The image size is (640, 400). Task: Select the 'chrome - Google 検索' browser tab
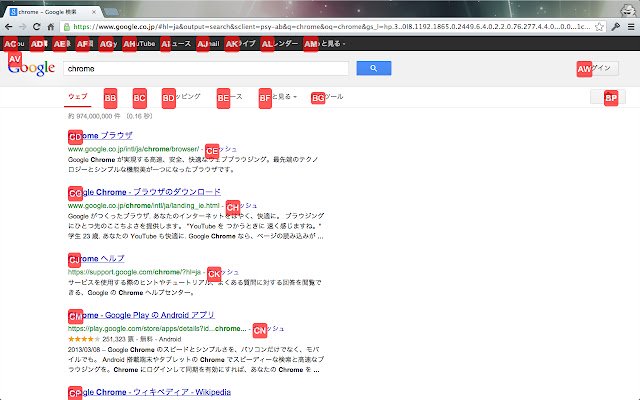51,12
